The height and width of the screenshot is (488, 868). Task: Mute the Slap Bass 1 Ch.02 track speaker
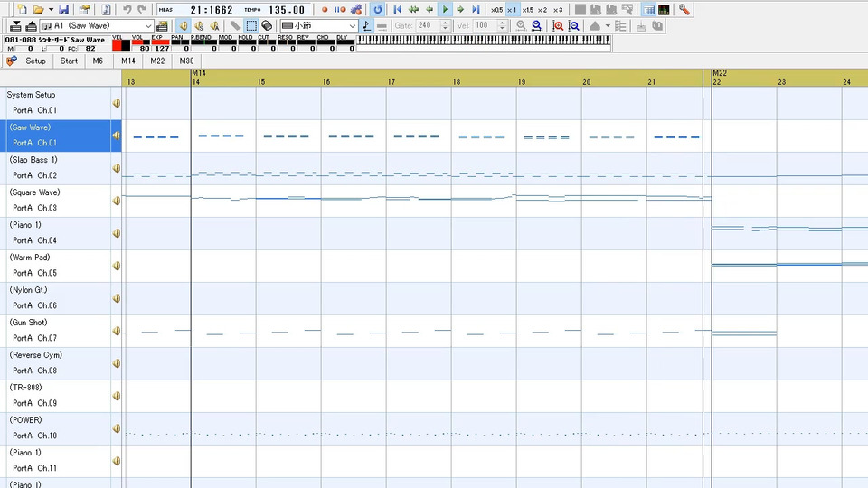click(117, 168)
